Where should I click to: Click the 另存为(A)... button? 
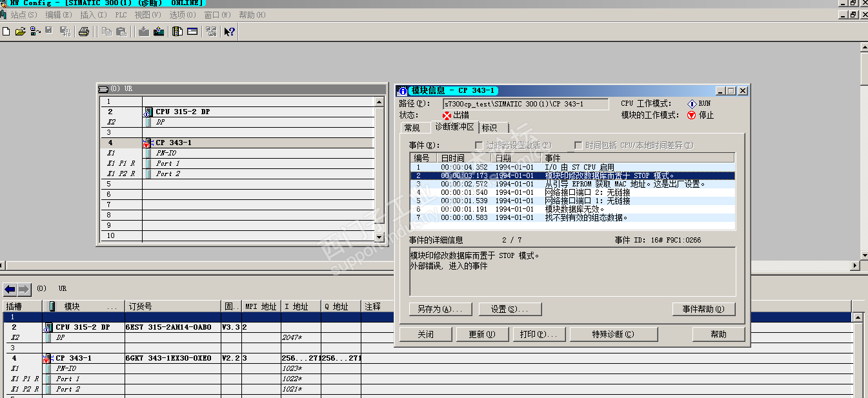click(x=440, y=309)
